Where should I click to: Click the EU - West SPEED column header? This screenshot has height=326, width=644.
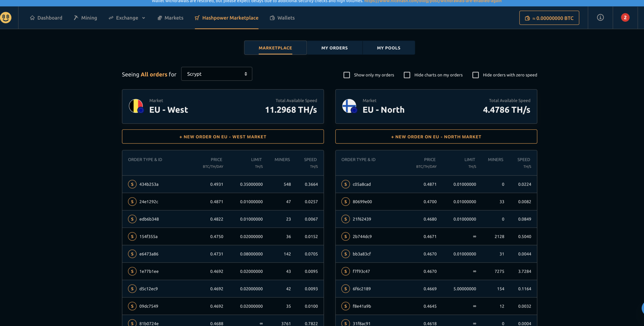click(x=310, y=159)
